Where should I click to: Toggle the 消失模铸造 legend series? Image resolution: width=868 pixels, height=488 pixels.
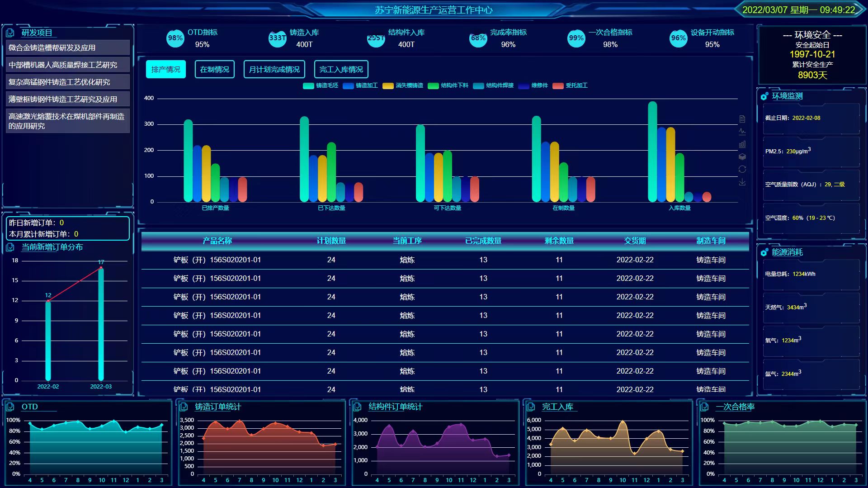403,85
